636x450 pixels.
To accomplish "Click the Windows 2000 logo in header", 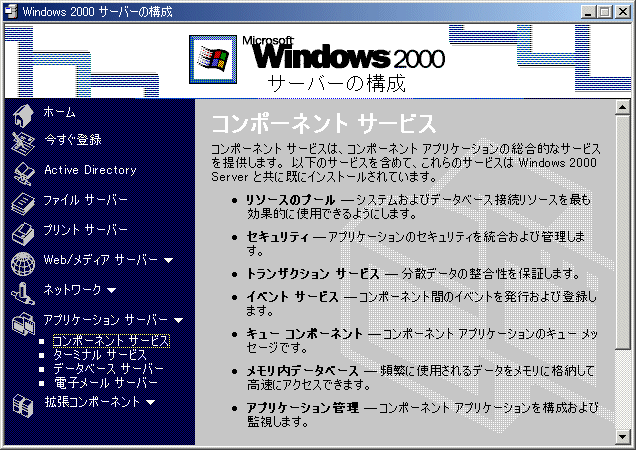I will point(213,59).
